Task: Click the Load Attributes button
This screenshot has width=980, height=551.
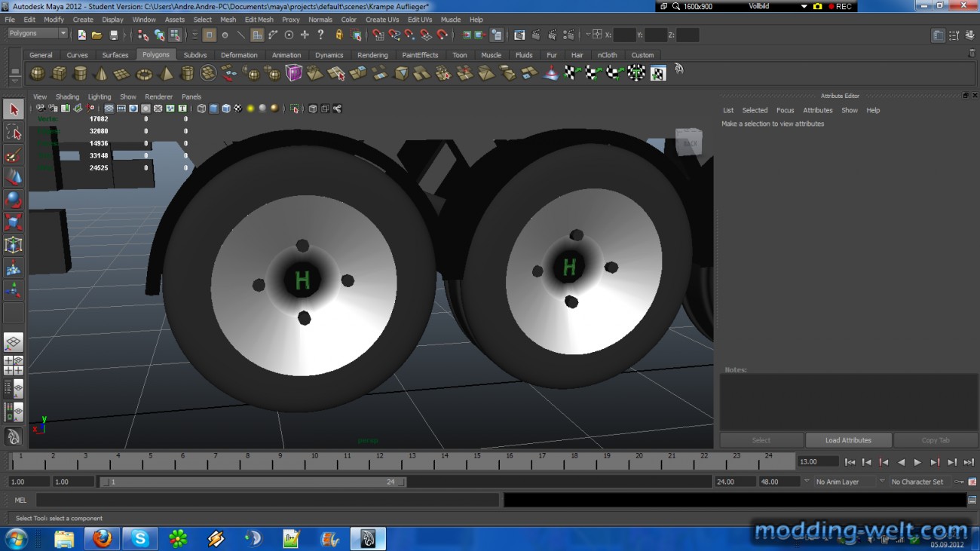Action: [x=848, y=440]
